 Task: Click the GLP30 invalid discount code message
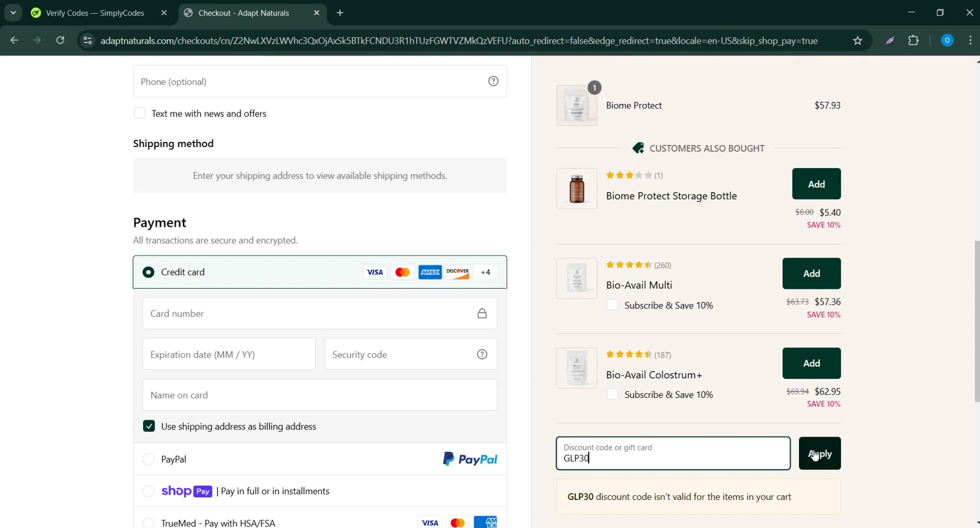coord(698,497)
